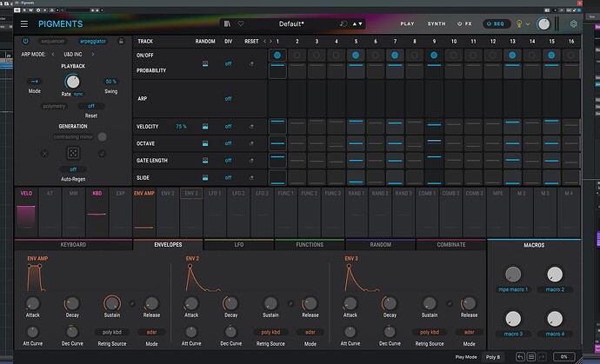
Task: Open the Reset off dropdown in Playback
Action: [x=91, y=106]
